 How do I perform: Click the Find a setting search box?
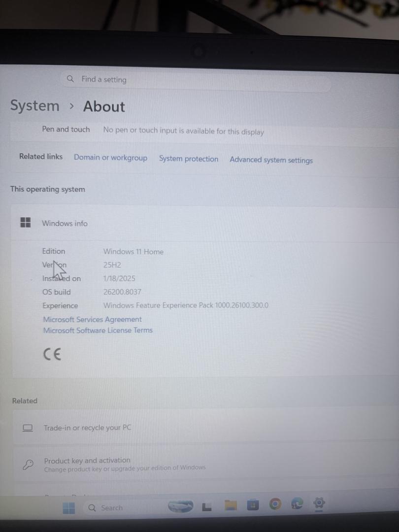(197, 81)
